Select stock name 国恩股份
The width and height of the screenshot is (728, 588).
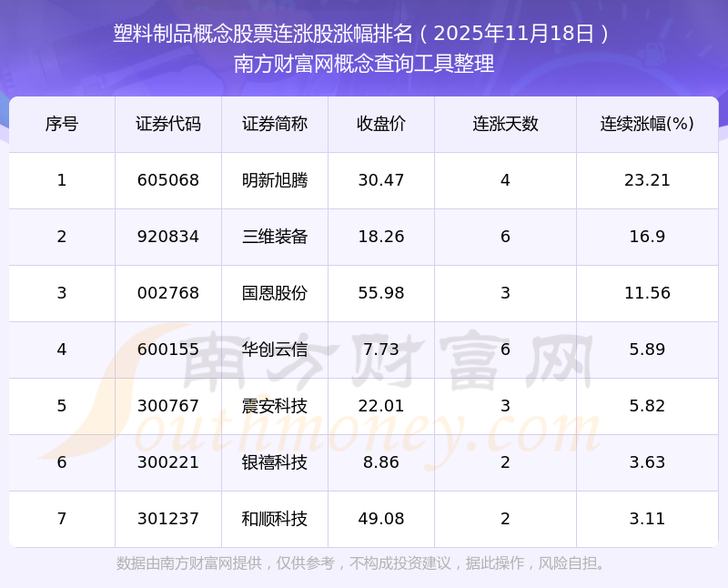click(275, 293)
